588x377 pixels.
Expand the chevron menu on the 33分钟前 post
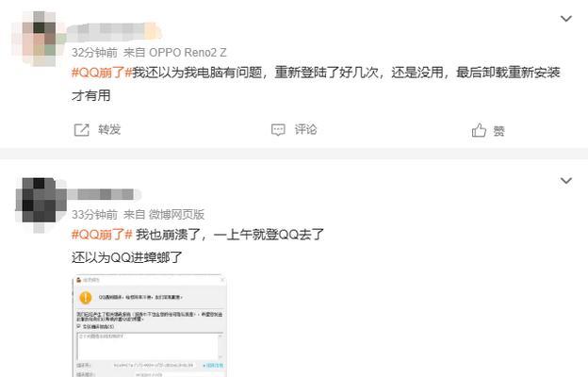pyautogui.click(x=566, y=181)
